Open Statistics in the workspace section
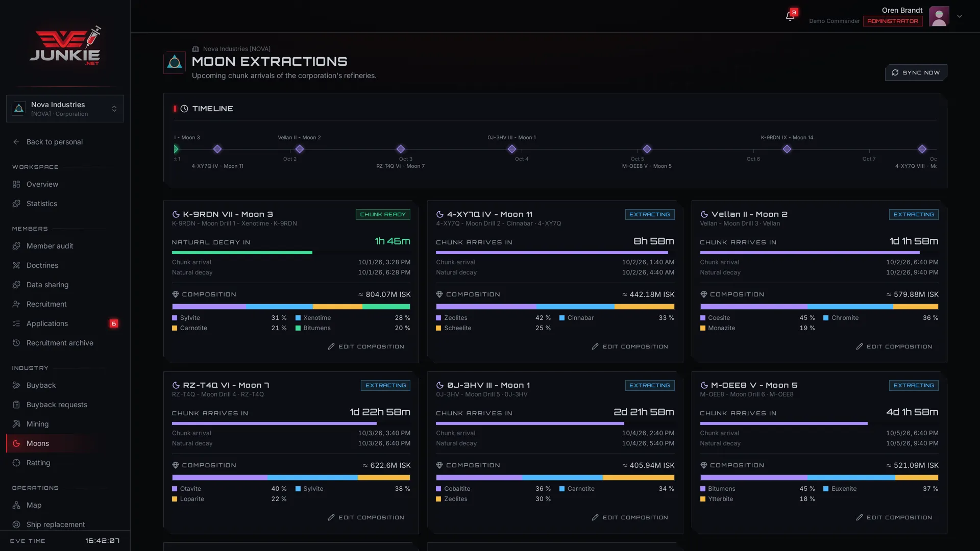Screen dimensions: 980x551 click(65, 204)
